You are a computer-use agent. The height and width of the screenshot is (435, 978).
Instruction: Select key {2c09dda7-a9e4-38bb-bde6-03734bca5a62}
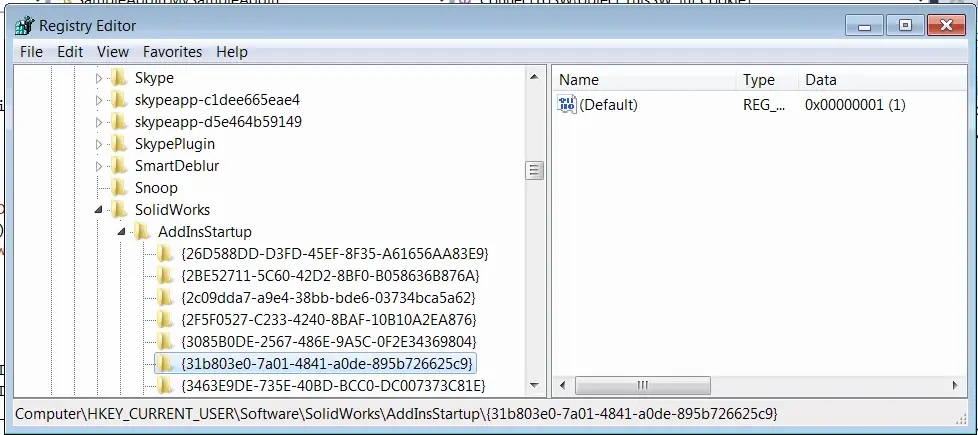pos(328,297)
